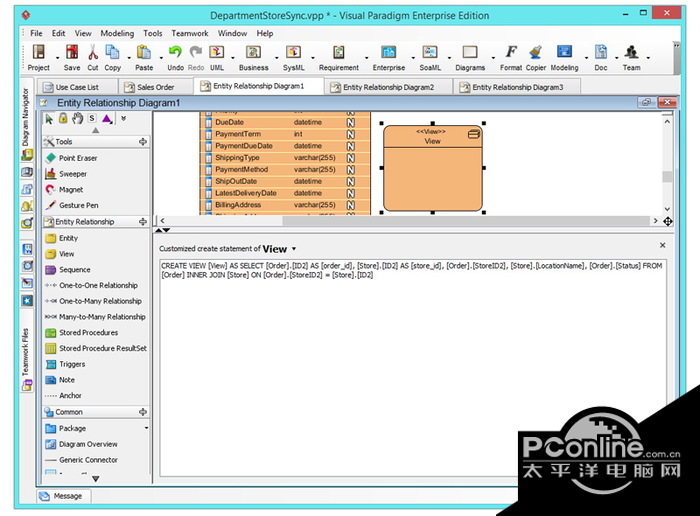This screenshot has height=516, width=700.
Task: Open Diagrams toolbar icon
Action: pyautogui.click(x=470, y=52)
